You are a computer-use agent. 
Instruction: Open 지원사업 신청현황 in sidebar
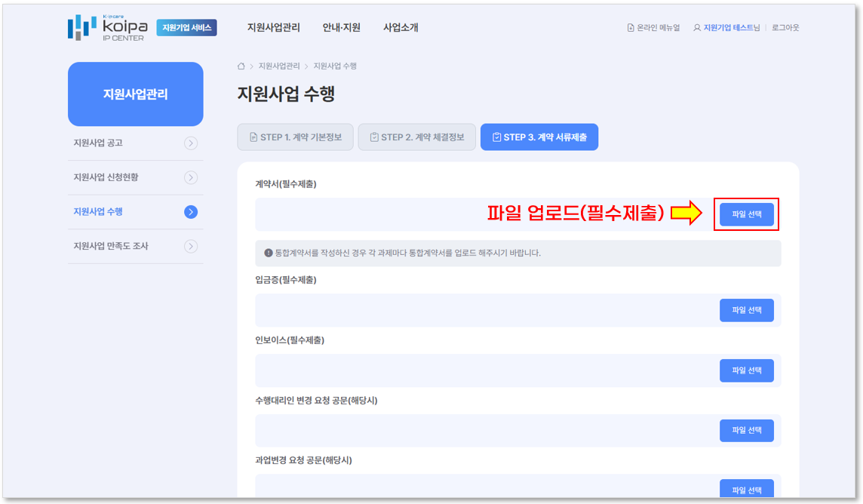tap(106, 177)
